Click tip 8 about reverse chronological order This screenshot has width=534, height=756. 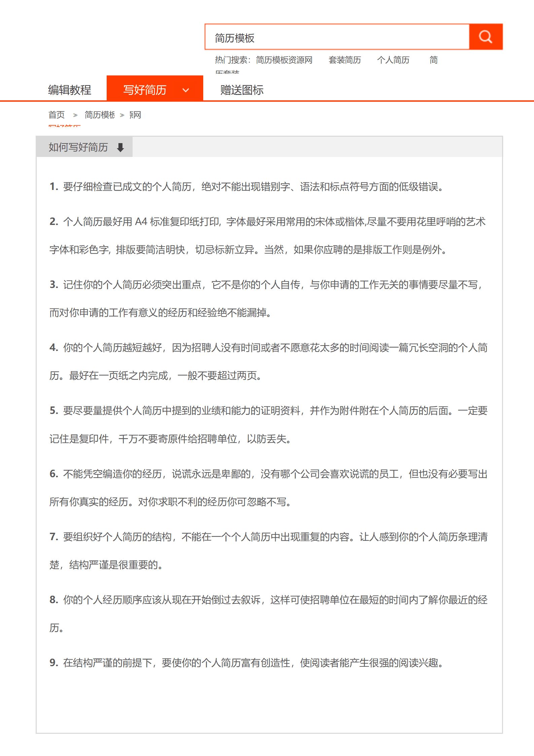269,614
